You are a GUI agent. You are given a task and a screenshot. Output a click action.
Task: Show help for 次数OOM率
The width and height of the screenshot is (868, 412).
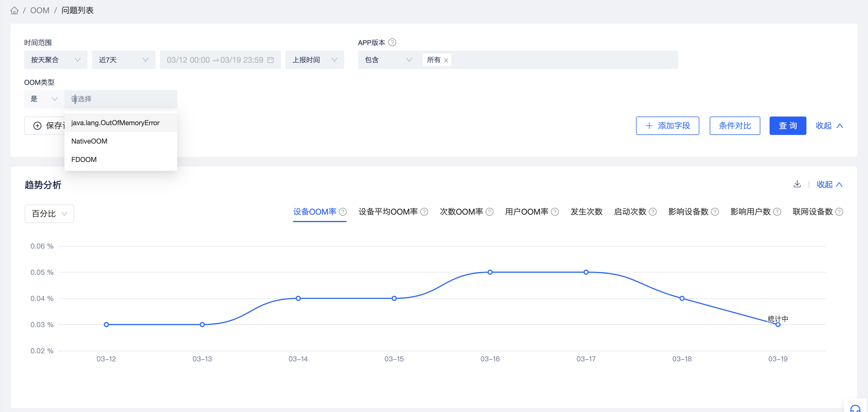(490, 211)
